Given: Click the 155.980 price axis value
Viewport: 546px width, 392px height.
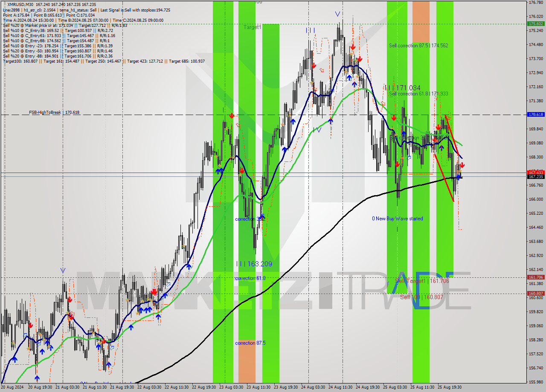Looking at the screenshot, I should [x=536, y=382].
